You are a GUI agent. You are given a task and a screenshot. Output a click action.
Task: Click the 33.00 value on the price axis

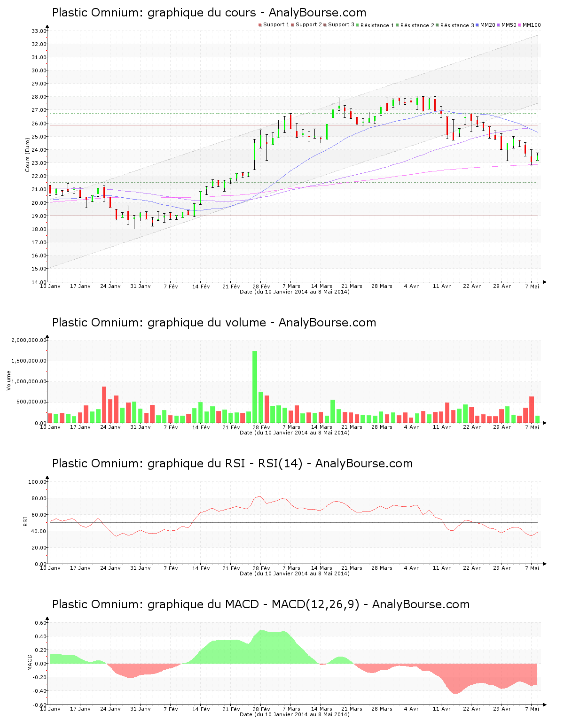click(x=39, y=31)
